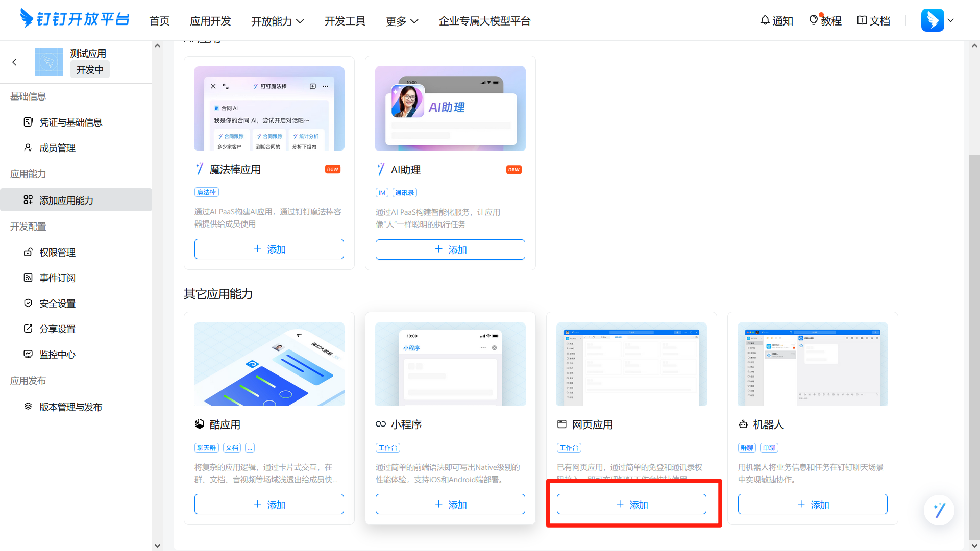Click the 魔法棒应用 preview thumbnail
The image size is (980, 551).
click(269, 108)
